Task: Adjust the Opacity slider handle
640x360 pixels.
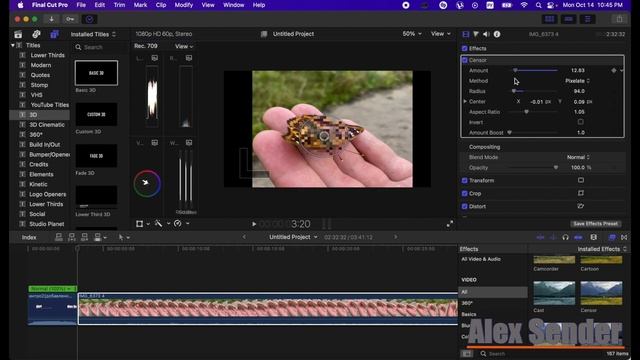Action: [556, 167]
